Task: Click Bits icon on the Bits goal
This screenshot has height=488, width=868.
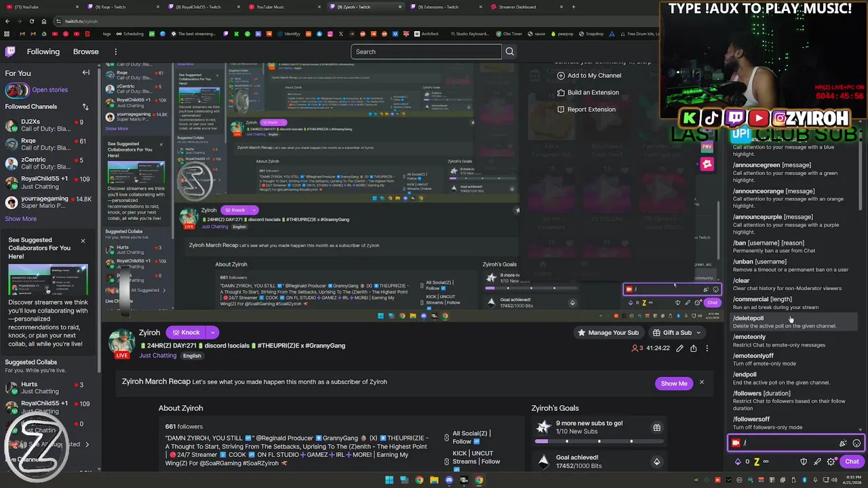Action: 656,462
